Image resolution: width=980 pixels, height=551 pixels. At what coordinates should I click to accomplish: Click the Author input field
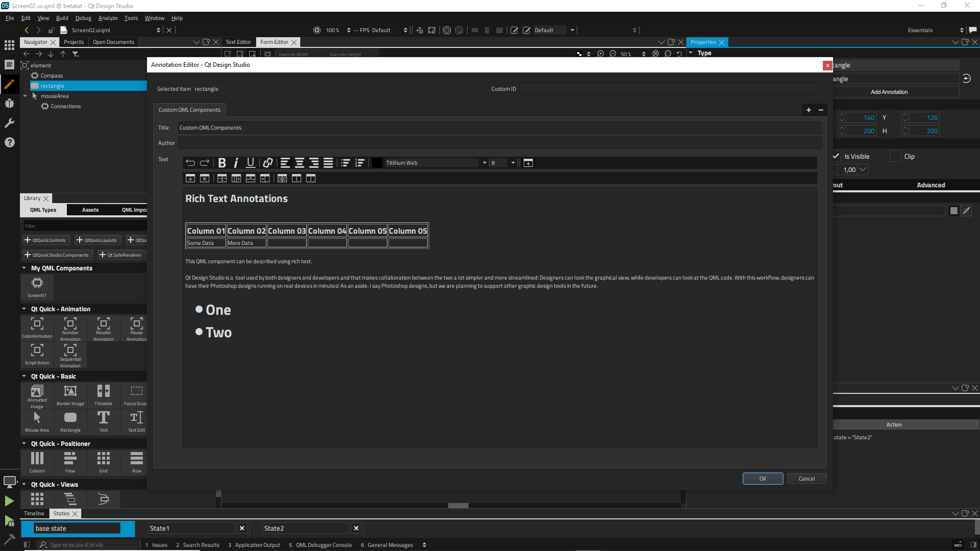pos(499,143)
